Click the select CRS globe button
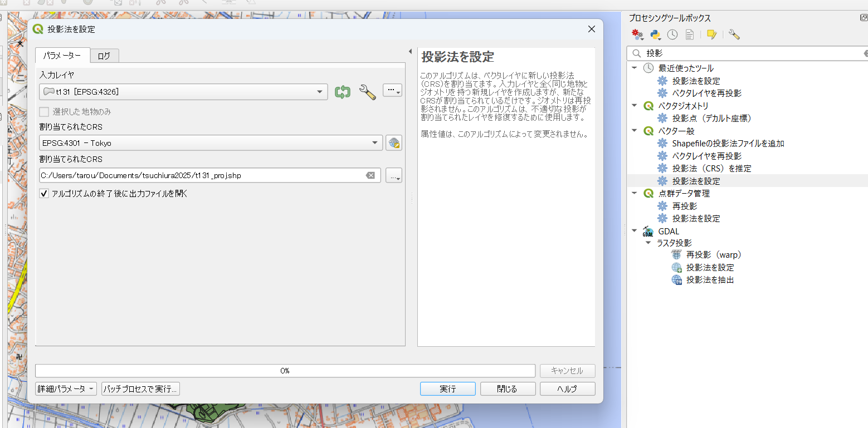Viewport: 868px width, 428px height. [x=394, y=143]
